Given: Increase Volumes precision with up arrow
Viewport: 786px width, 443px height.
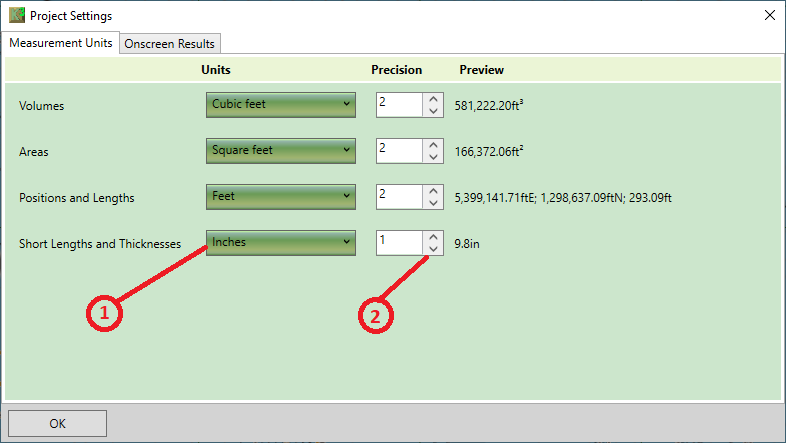Looking at the screenshot, I should pyautogui.click(x=432, y=99).
